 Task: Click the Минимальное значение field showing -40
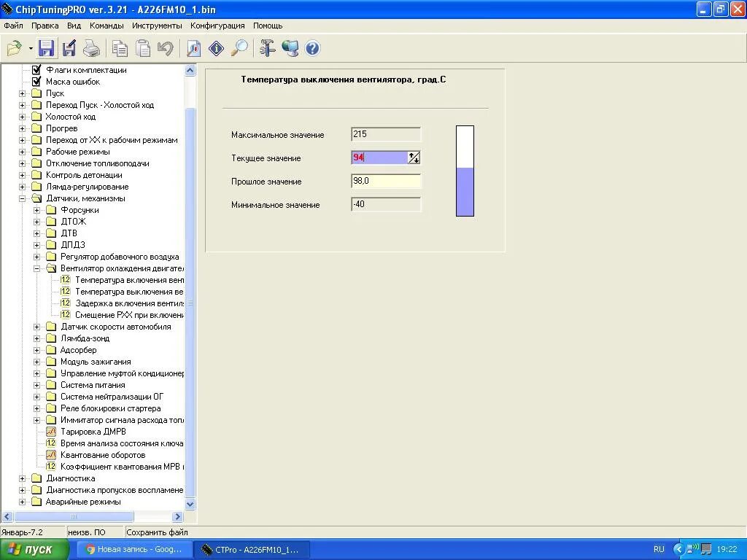click(x=386, y=204)
